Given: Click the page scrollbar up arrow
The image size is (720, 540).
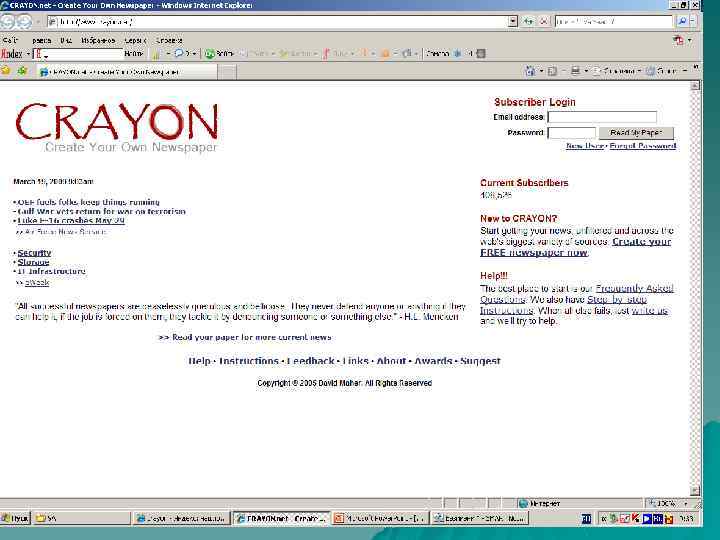Looking at the screenshot, I should tap(696, 85).
